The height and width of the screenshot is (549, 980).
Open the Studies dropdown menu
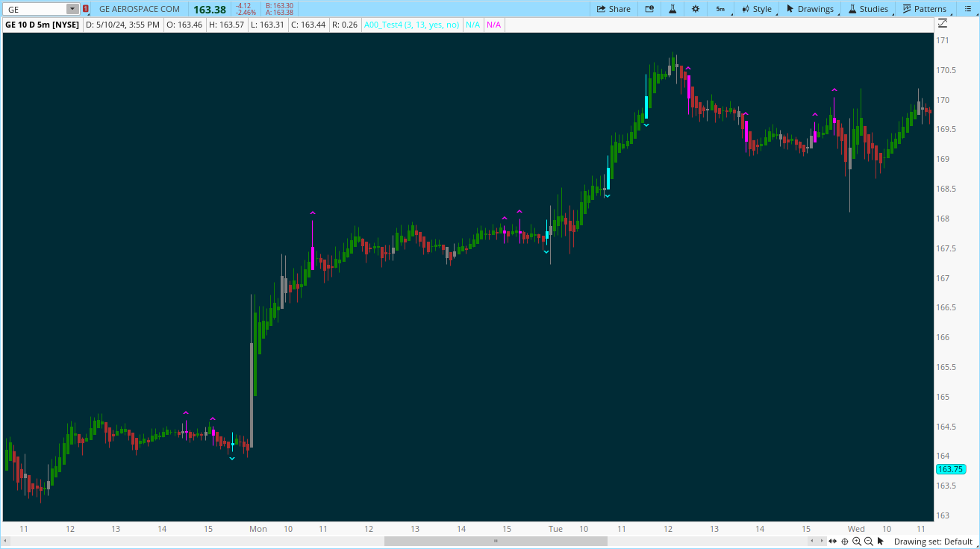click(x=868, y=9)
